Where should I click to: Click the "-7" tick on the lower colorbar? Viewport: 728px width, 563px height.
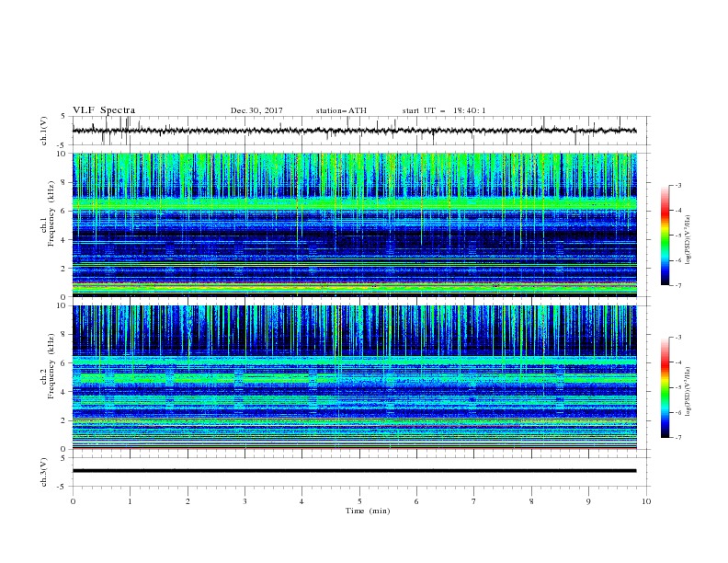click(677, 437)
